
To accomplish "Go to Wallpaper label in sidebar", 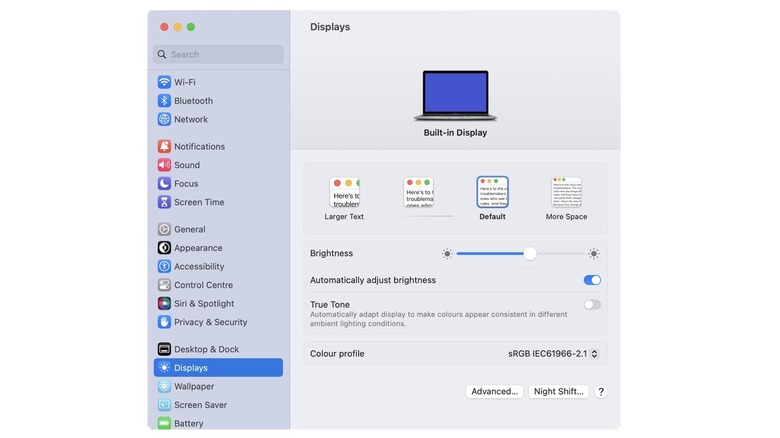I will tap(194, 386).
